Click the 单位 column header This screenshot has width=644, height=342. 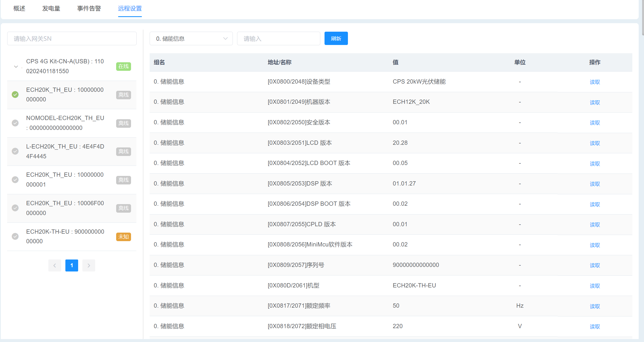coord(520,62)
